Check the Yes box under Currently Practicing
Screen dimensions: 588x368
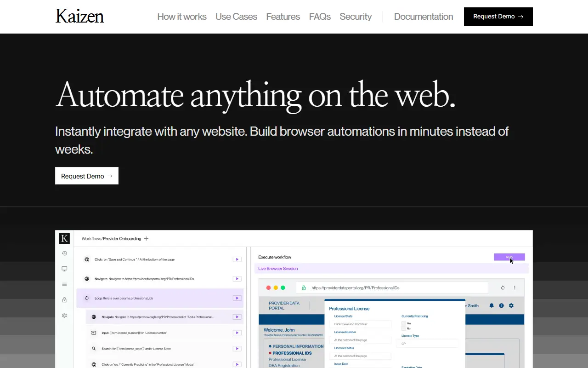403,323
